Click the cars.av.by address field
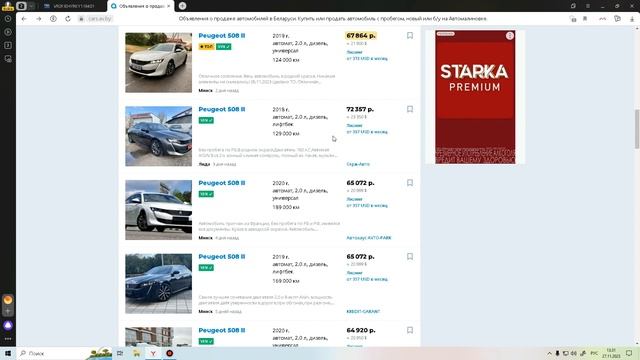The height and width of the screenshot is (360, 640). (x=100, y=19)
